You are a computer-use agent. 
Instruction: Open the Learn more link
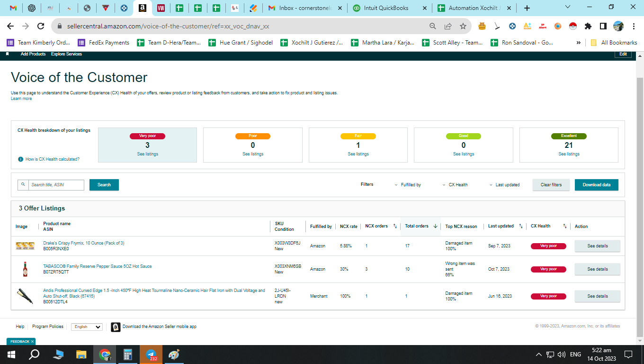coord(21,99)
